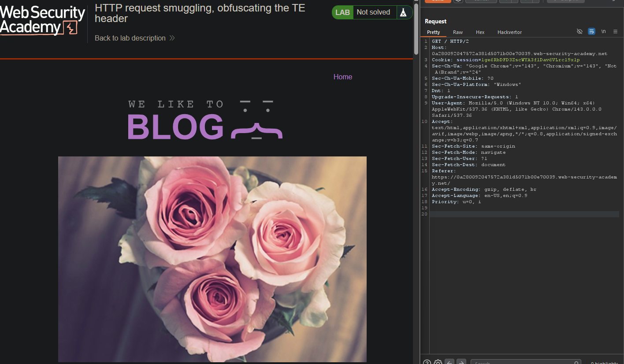Switch to the Pretty tab

tap(433, 32)
